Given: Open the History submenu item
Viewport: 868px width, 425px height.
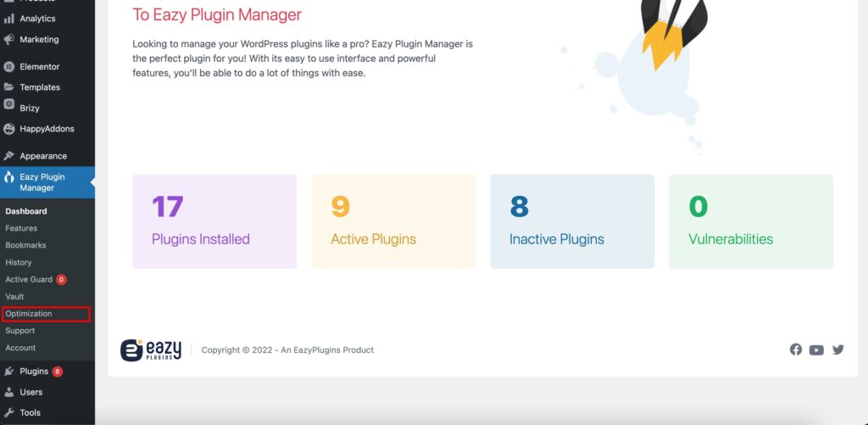Looking at the screenshot, I should click(x=19, y=263).
